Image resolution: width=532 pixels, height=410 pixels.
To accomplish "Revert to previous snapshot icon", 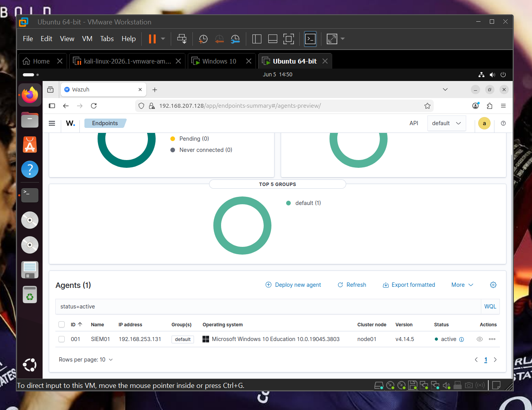I will click(219, 39).
